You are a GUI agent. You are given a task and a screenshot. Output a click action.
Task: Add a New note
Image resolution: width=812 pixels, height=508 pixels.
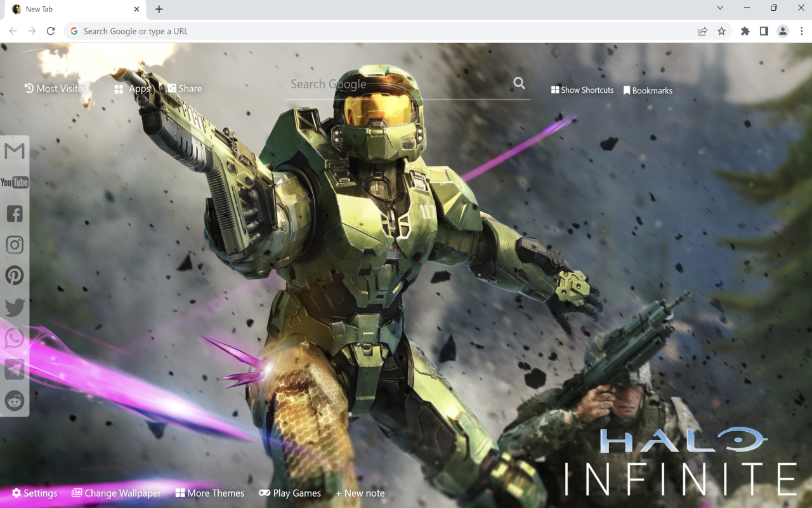pos(360,493)
